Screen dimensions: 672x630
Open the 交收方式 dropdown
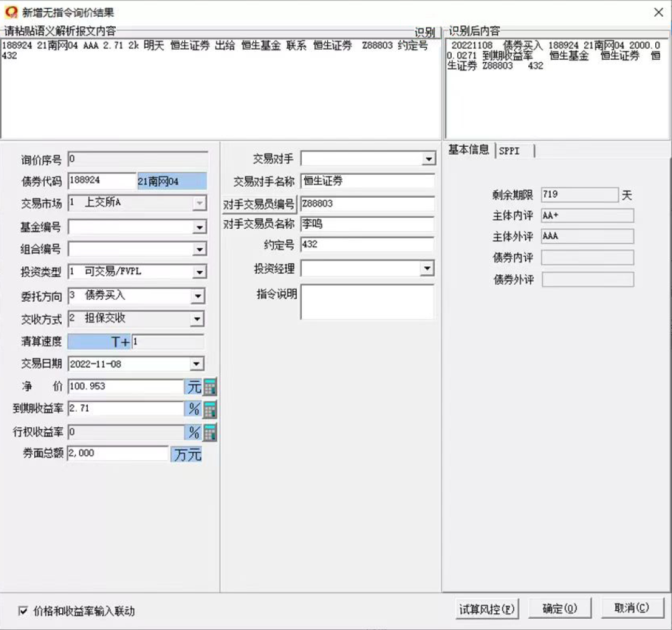pos(201,318)
